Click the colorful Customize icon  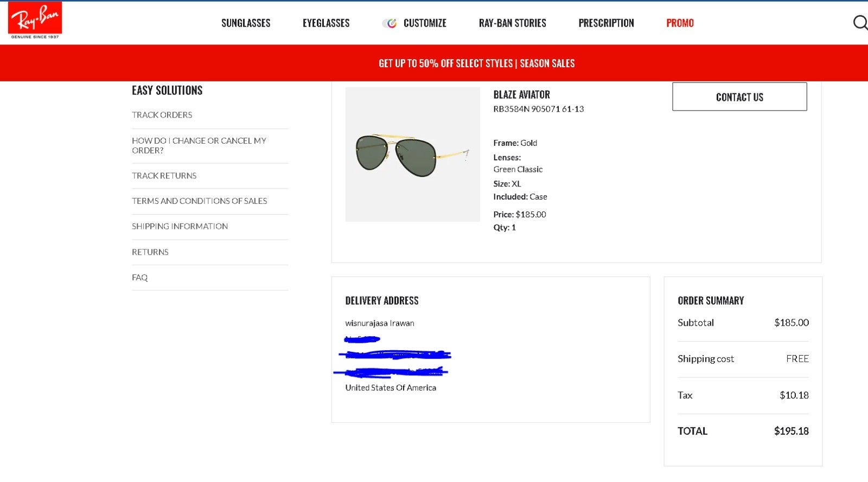coord(390,23)
